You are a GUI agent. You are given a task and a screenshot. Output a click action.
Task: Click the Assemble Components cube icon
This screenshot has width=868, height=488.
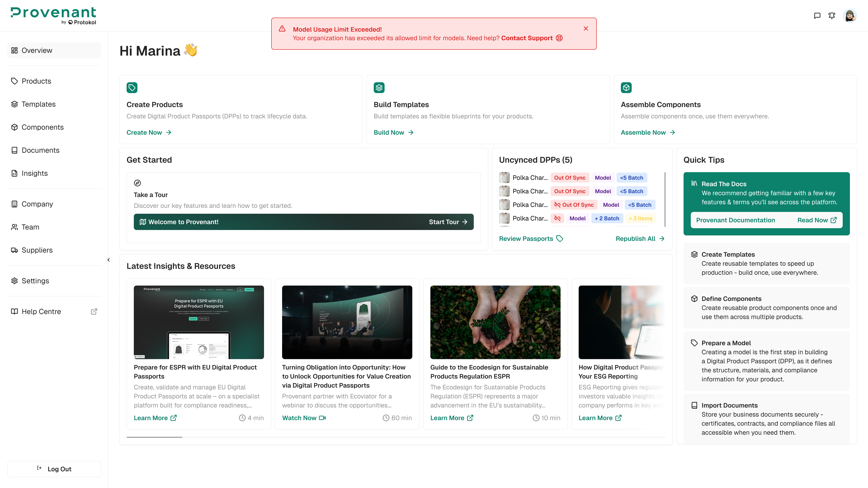click(x=626, y=88)
